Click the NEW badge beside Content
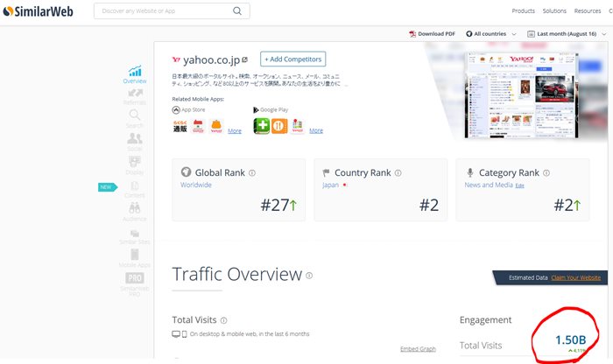Image resolution: width=613 pixels, height=364 pixels. [107, 187]
